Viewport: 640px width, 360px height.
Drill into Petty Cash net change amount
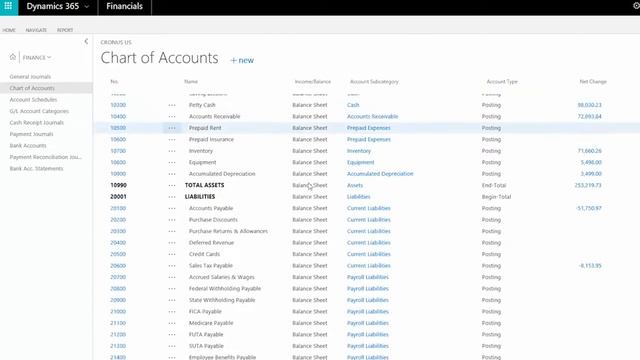point(589,105)
